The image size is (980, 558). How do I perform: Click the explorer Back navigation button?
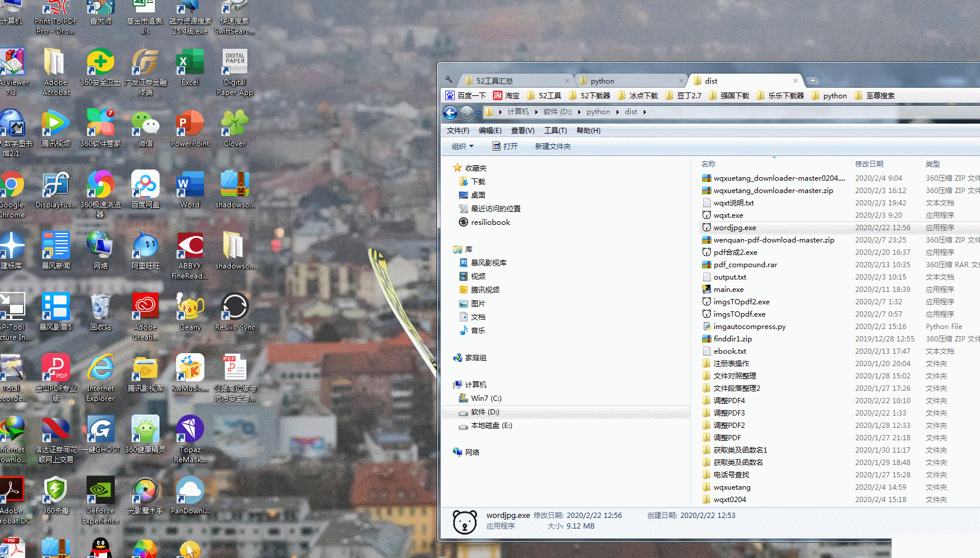[450, 112]
